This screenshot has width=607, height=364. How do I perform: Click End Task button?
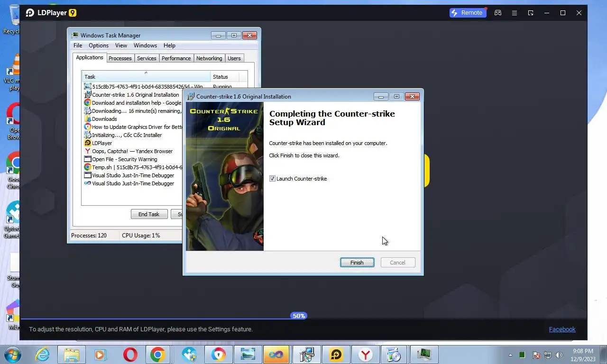(149, 214)
